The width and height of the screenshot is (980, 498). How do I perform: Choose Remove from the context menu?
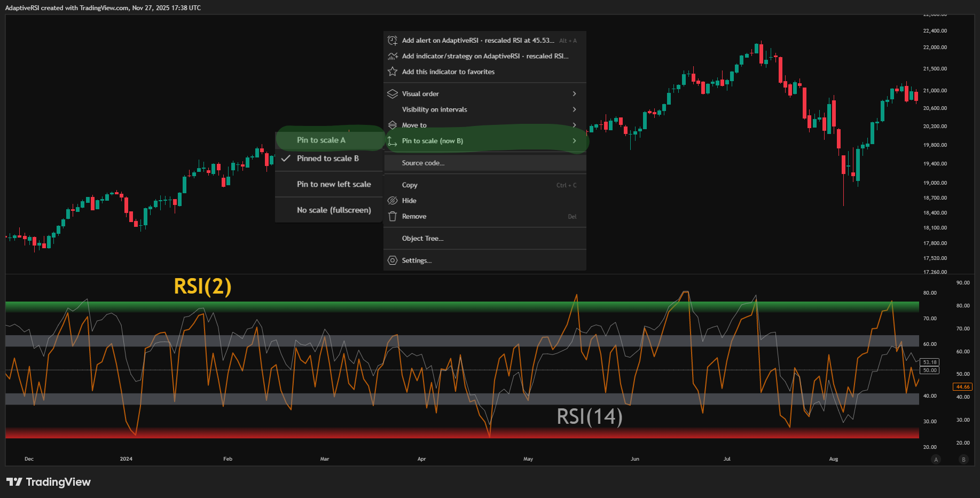485,216
